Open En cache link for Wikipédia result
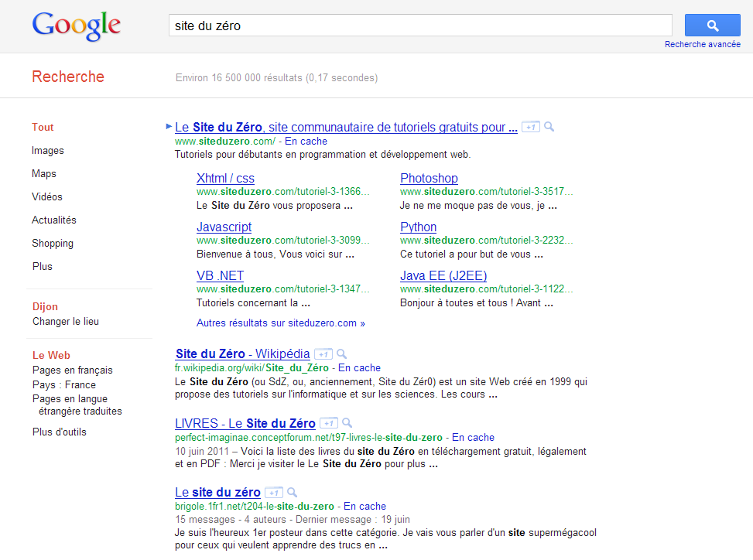This screenshot has height=560, width=753. pyautogui.click(x=359, y=367)
